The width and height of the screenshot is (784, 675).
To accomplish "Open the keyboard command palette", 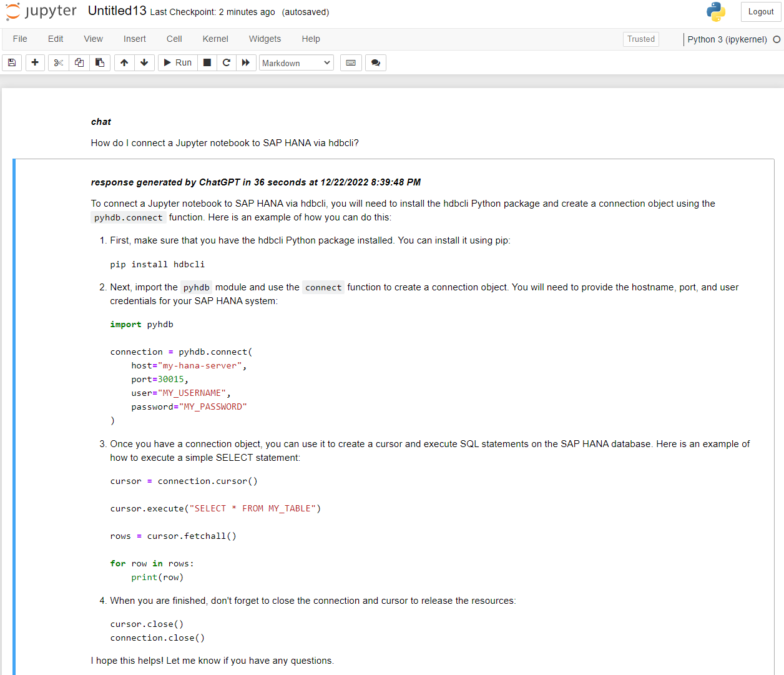I will [x=350, y=62].
